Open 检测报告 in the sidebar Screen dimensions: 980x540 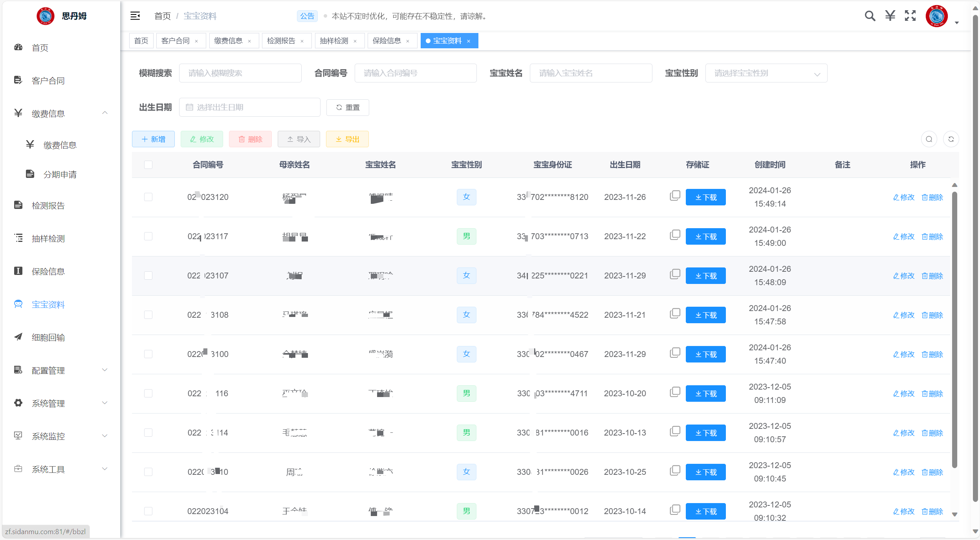point(48,205)
